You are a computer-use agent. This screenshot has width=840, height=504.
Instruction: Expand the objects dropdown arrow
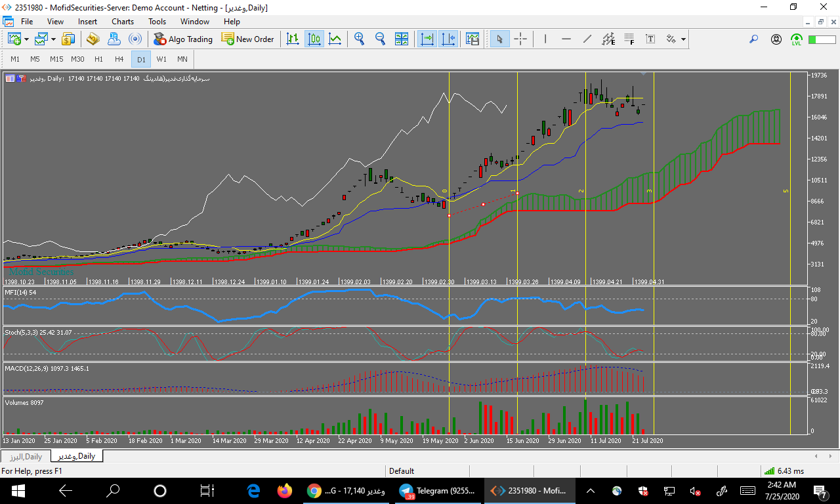[x=684, y=39]
